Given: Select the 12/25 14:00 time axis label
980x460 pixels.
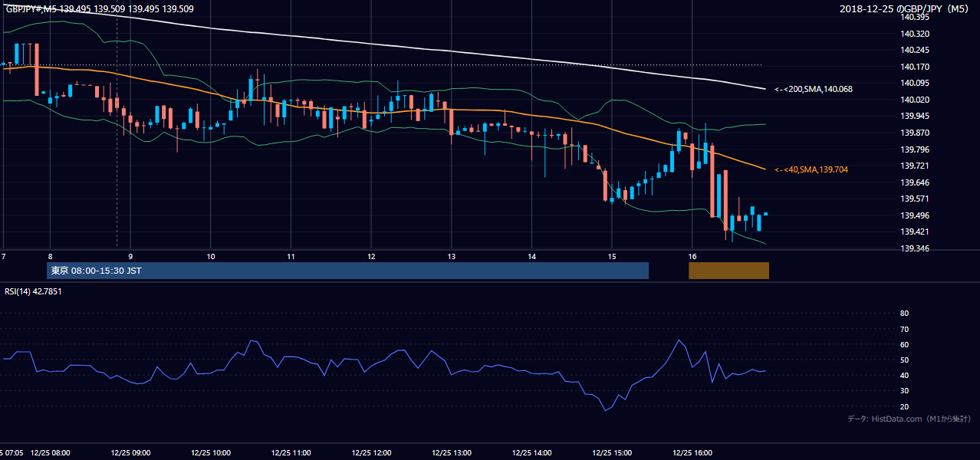Looking at the screenshot, I should pyautogui.click(x=531, y=453).
